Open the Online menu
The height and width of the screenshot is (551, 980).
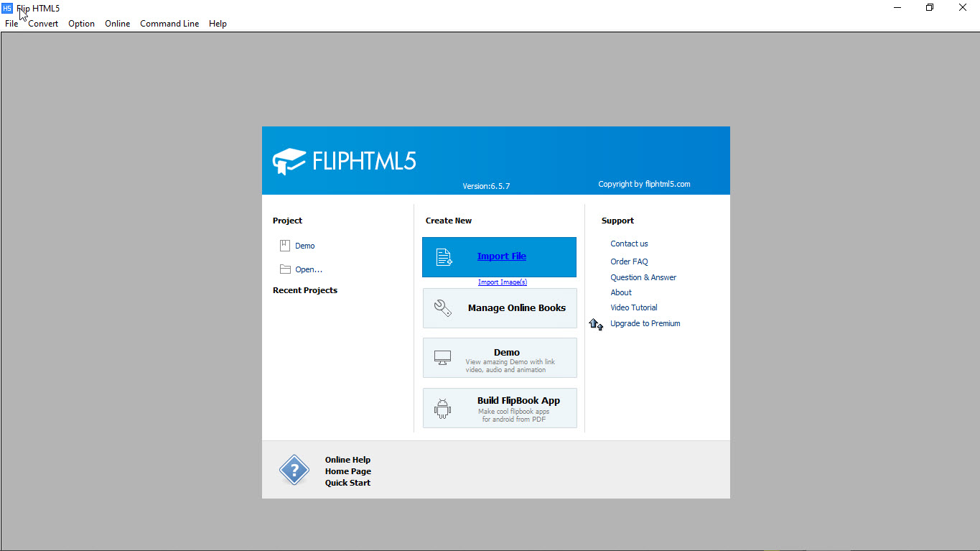[x=117, y=24]
